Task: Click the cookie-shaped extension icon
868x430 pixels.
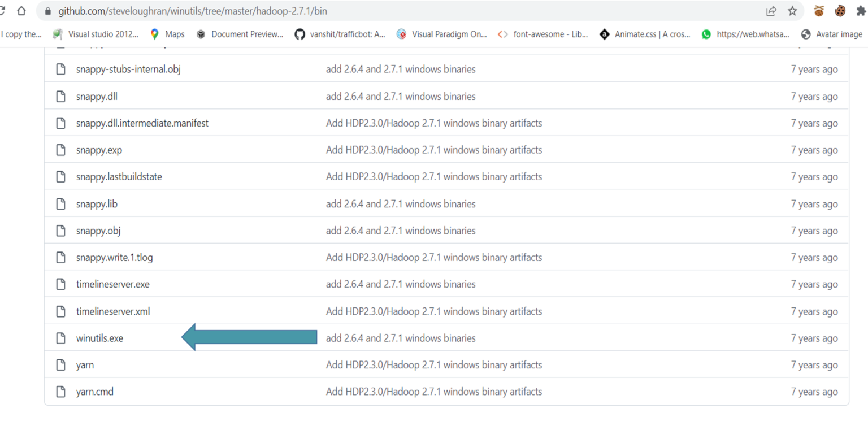Action: pos(840,10)
